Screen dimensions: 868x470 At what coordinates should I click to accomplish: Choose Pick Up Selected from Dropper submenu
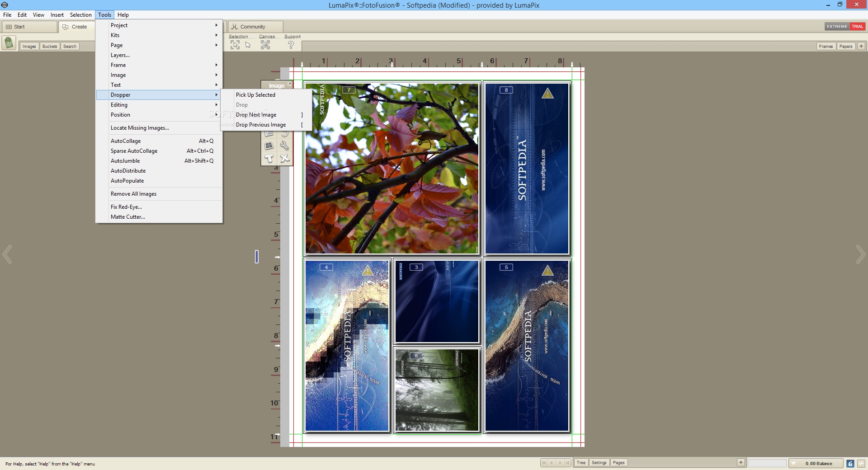[266, 95]
